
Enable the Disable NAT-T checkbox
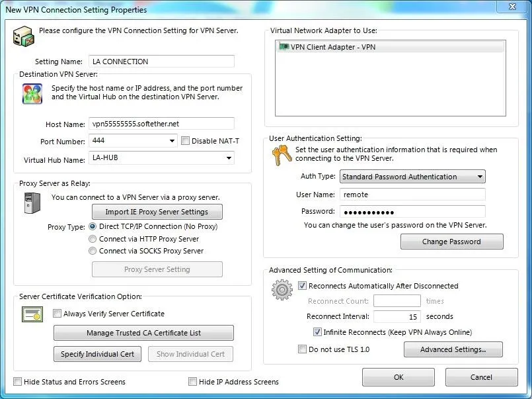click(x=185, y=140)
